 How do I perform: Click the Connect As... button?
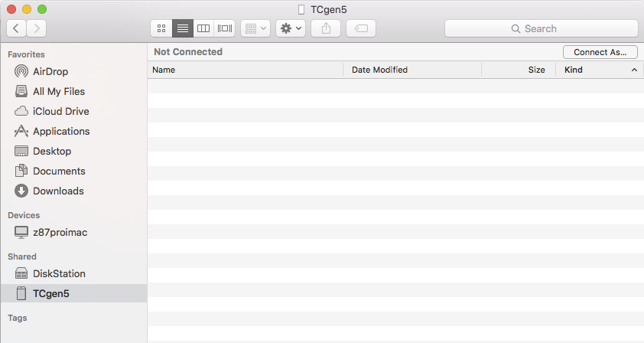pyautogui.click(x=600, y=52)
